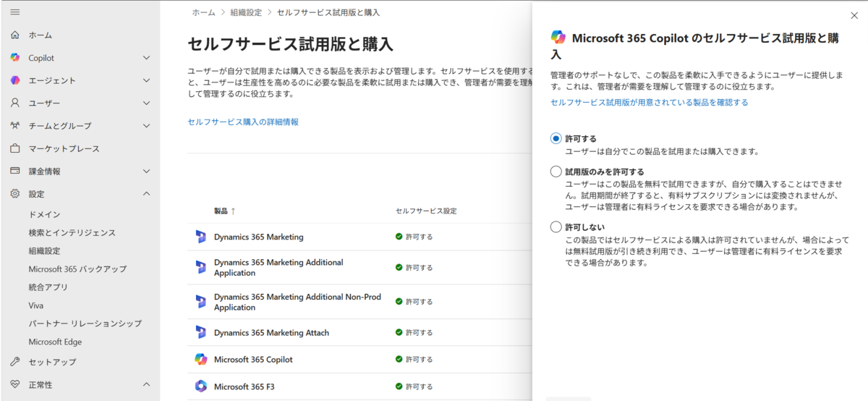Image resolution: width=868 pixels, height=401 pixels.
Task: Click the Microsoft 365 F3 product icon
Action: pyautogui.click(x=200, y=387)
